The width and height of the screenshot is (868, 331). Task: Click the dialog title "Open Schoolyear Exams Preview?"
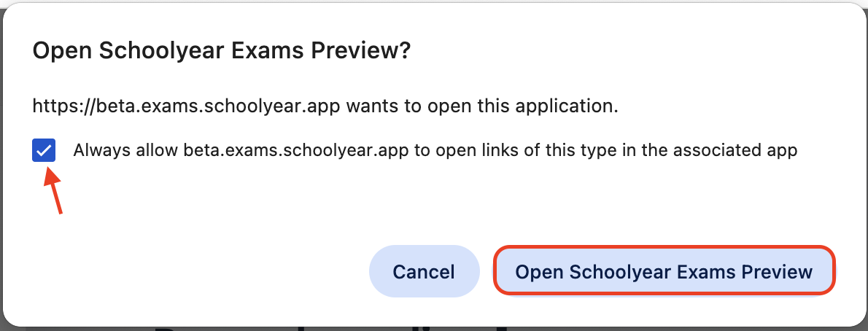coord(222,51)
